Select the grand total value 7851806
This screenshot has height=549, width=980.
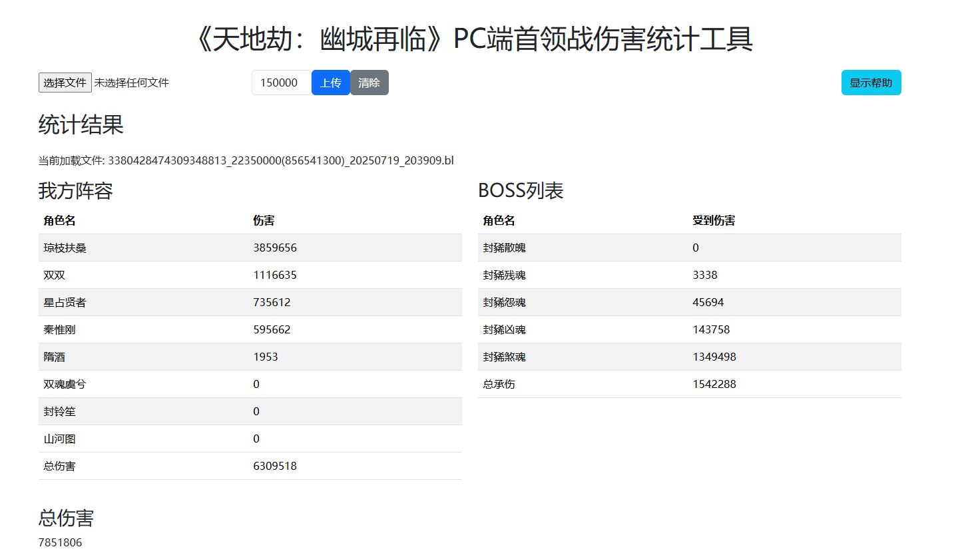[61, 542]
